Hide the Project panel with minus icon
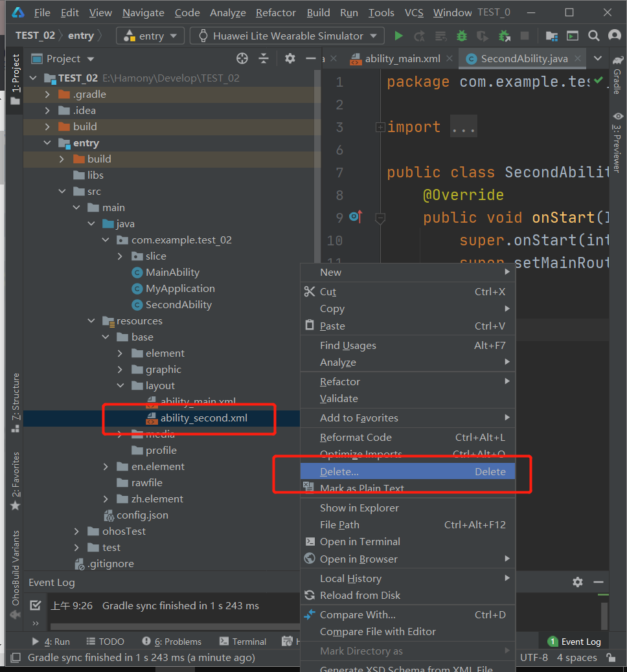The width and height of the screenshot is (627, 672). [x=310, y=58]
